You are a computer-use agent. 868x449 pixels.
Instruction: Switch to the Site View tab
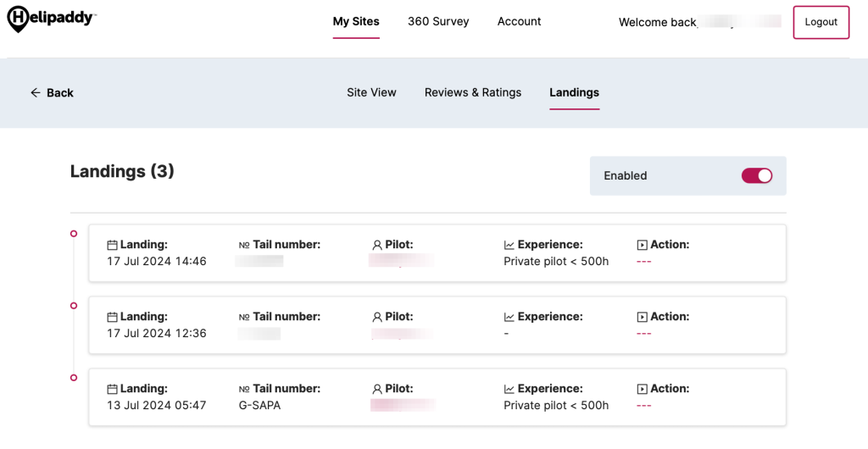point(371,92)
